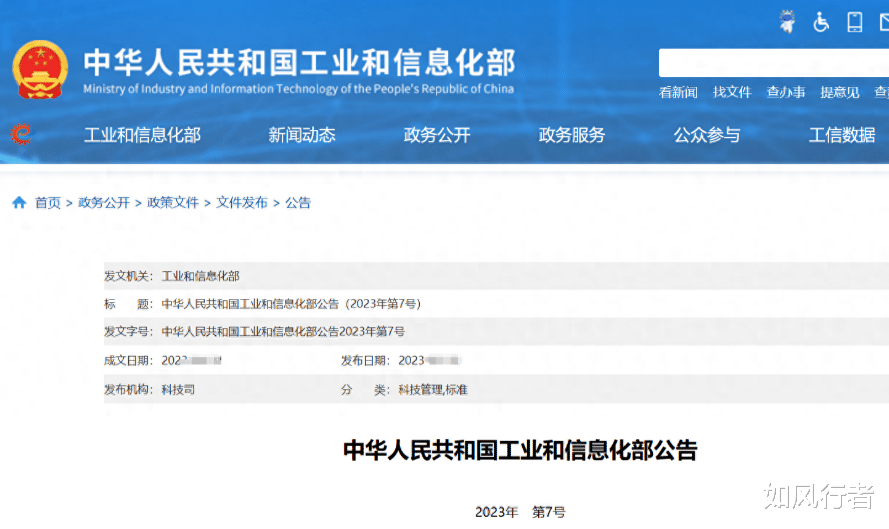This screenshot has width=889, height=529.
Task: Click the 发布机构 label
Action: [x=128, y=390]
